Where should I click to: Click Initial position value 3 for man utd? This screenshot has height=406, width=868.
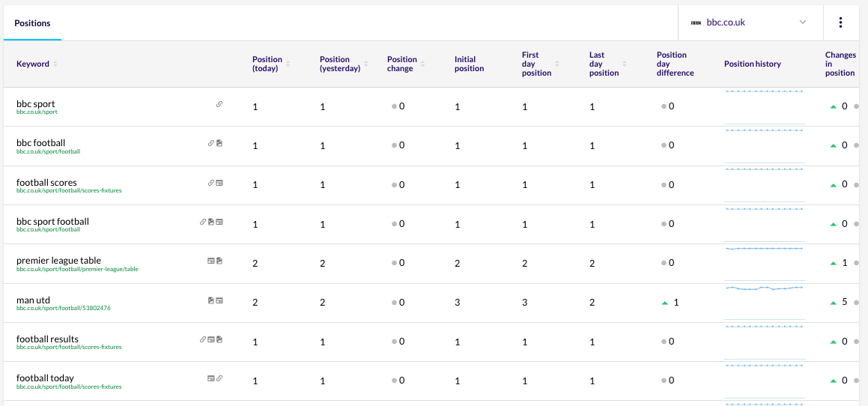(458, 303)
